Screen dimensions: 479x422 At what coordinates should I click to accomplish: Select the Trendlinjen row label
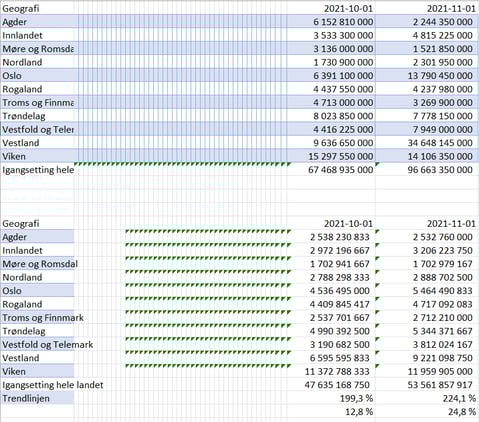26,399
